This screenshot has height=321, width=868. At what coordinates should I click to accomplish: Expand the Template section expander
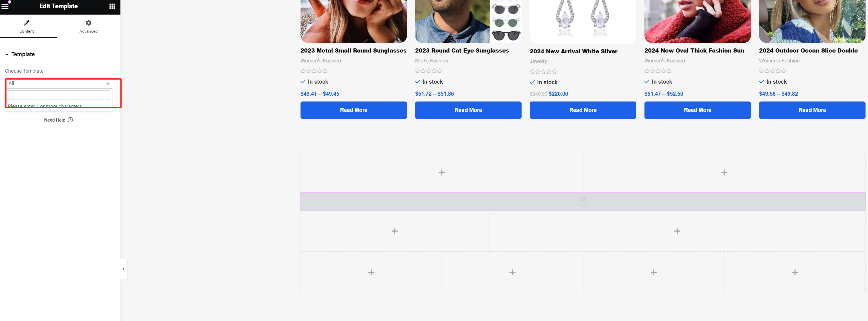7,54
